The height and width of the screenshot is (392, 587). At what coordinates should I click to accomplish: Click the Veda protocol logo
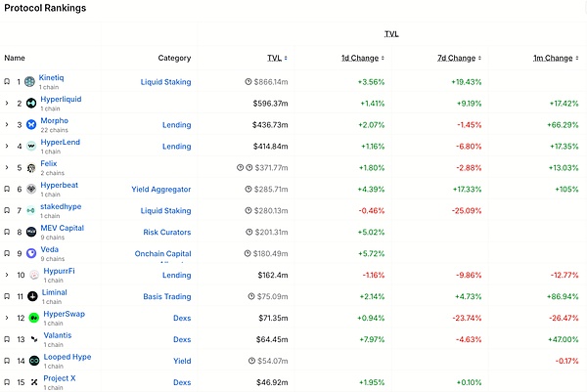point(31,252)
